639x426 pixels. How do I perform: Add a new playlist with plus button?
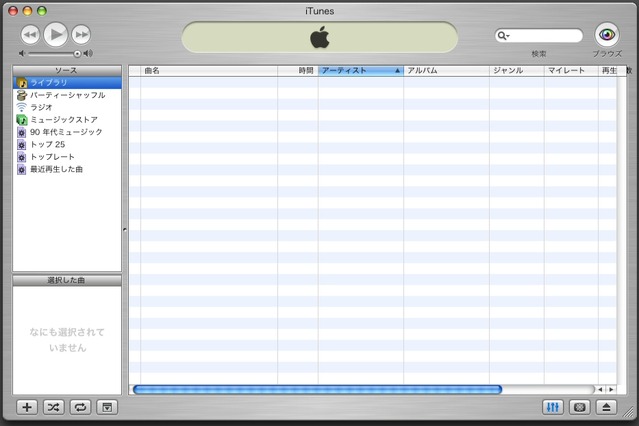tap(27, 407)
